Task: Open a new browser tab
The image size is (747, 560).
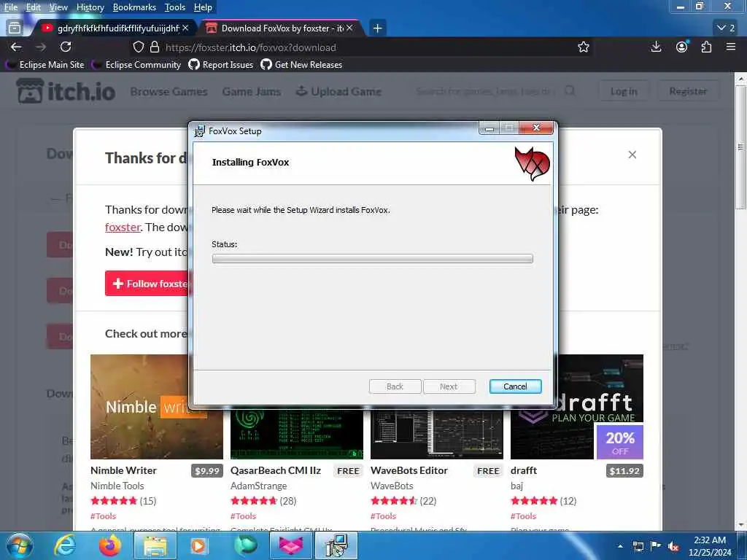Action: coord(377,28)
